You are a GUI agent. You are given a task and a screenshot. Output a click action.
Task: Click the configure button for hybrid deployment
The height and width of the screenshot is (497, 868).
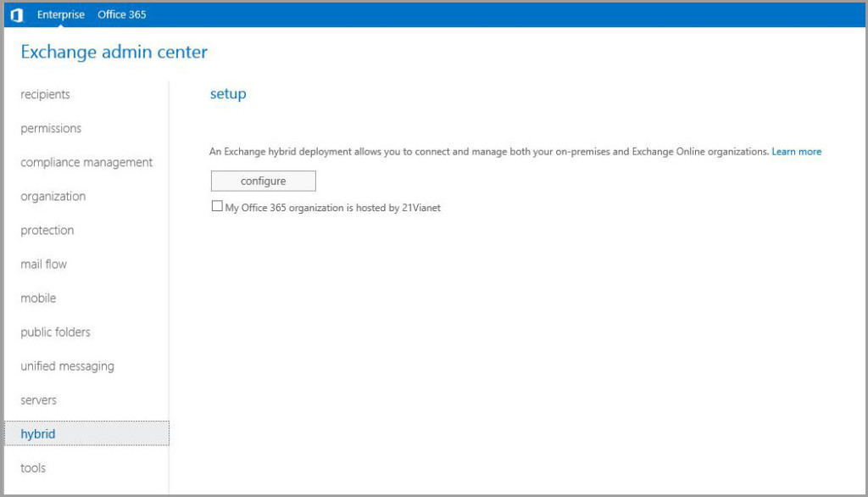pyautogui.click(x=262, y=181)
